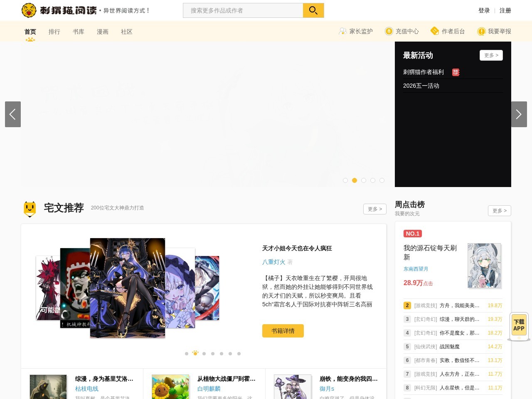Click 我的源石锭每天刷新 cover thumbnail
Image resolution: width=532 pixels, height=399 pixels.
click(x=485, y=266)
